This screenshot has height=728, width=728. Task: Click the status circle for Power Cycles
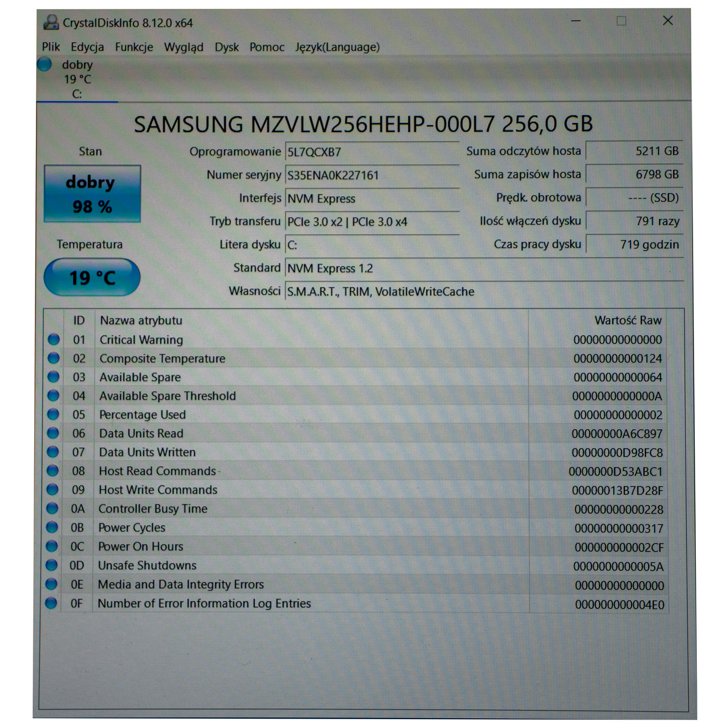(x=52, y=527)
